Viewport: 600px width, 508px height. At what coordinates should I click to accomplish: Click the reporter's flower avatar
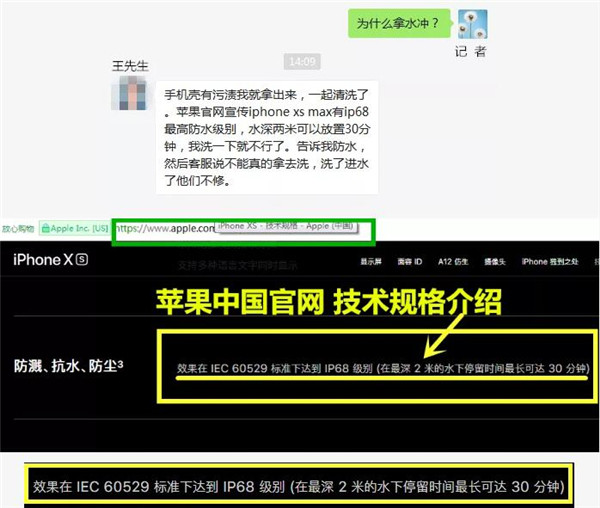pyautogui.click(x=473, y=24)
